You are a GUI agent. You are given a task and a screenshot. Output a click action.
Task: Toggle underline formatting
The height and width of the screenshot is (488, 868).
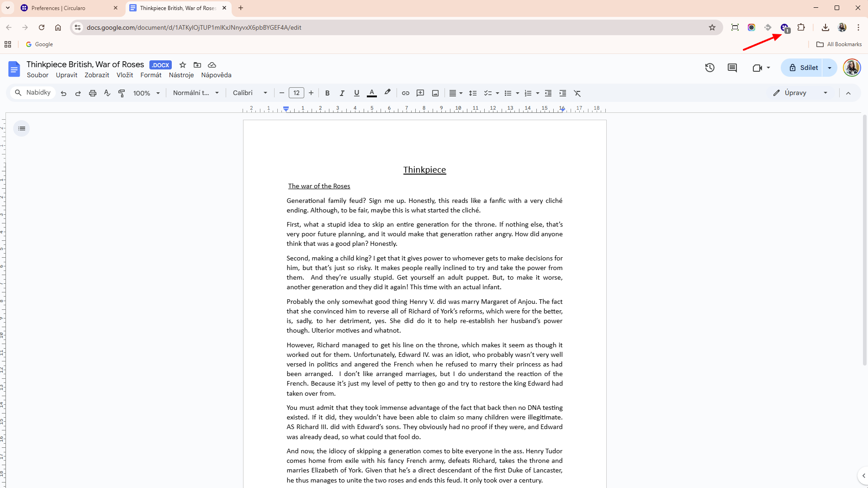click(356, 93)
